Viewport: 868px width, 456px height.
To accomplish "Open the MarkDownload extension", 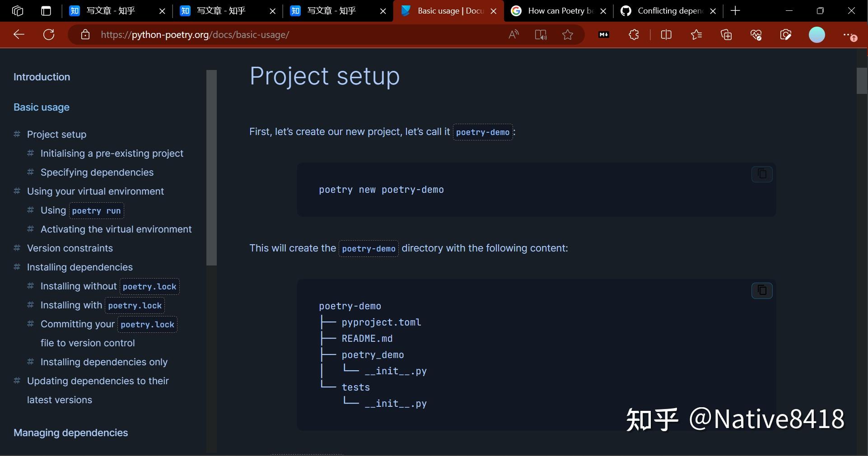I will 603,35.
